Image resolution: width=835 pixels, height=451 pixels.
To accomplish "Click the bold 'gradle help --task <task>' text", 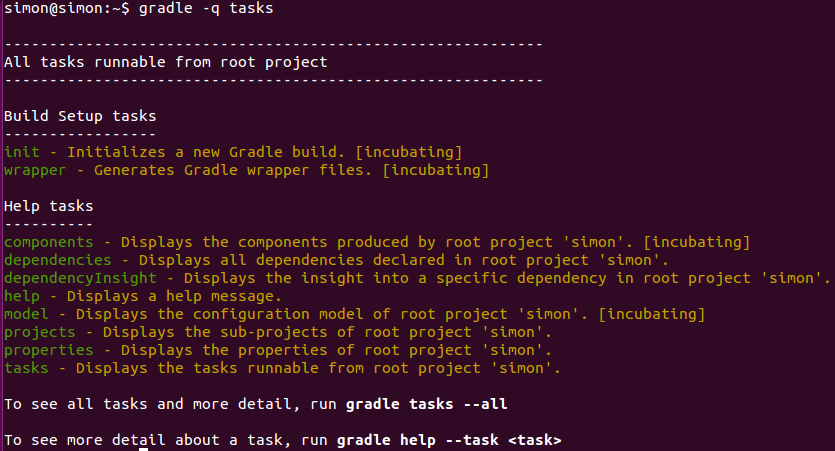I will point(449,440).
